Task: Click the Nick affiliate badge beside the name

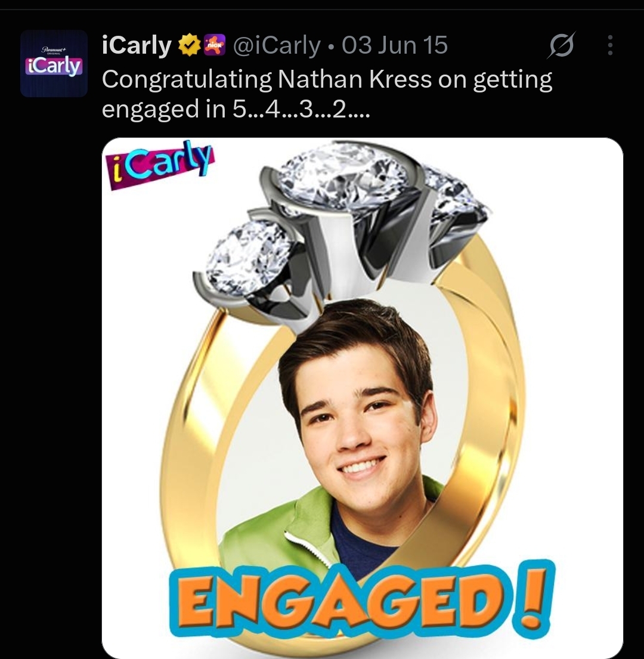Action: [215, 45]
